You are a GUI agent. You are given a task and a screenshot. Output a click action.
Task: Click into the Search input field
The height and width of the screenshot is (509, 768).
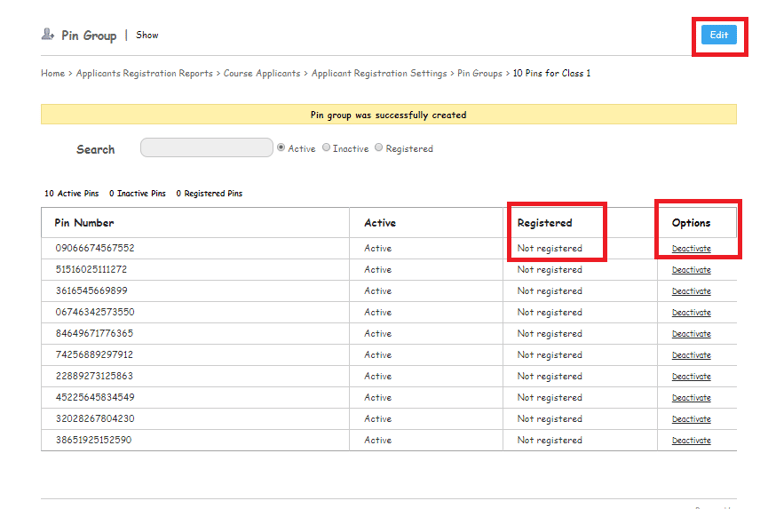[x=207, y=148]
